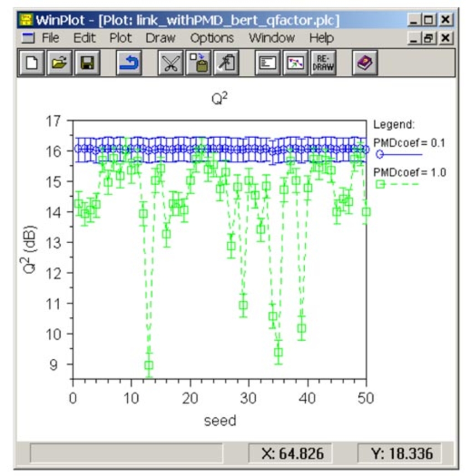Viewport: 470px width, 476px height.
Task: Open the Options menu
Action: point(212,38)
